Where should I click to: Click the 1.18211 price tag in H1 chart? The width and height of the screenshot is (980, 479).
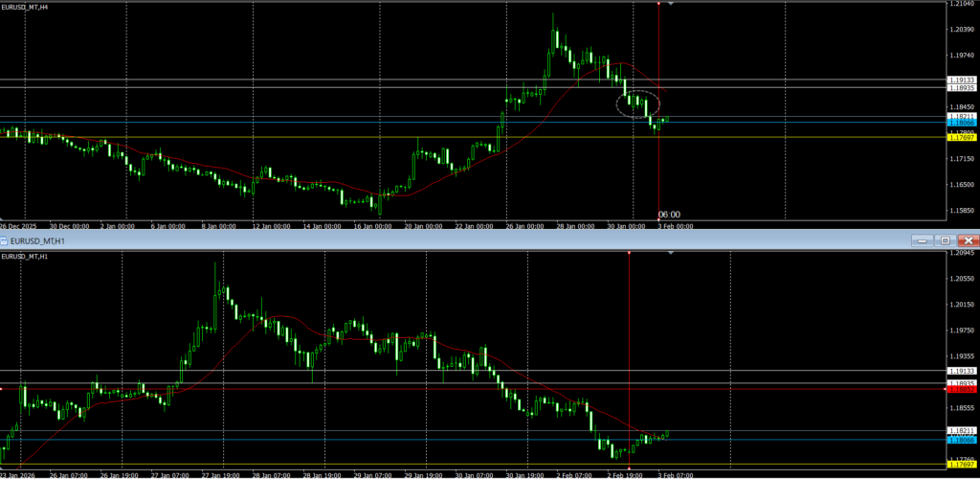point(961,431)
